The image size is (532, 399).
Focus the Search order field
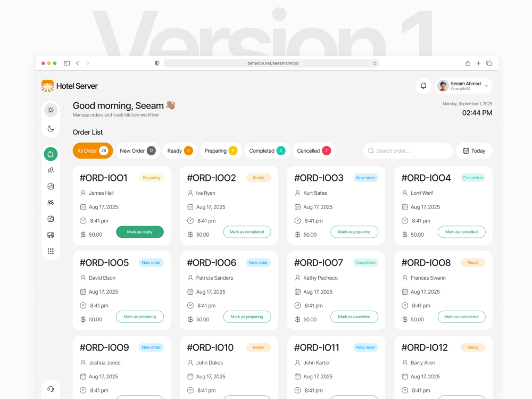coord(408,151)
